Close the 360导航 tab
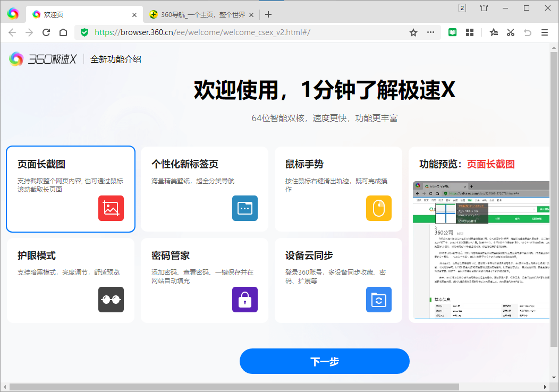Viewport: 559px width, 392px height. [x=251, y=15]
